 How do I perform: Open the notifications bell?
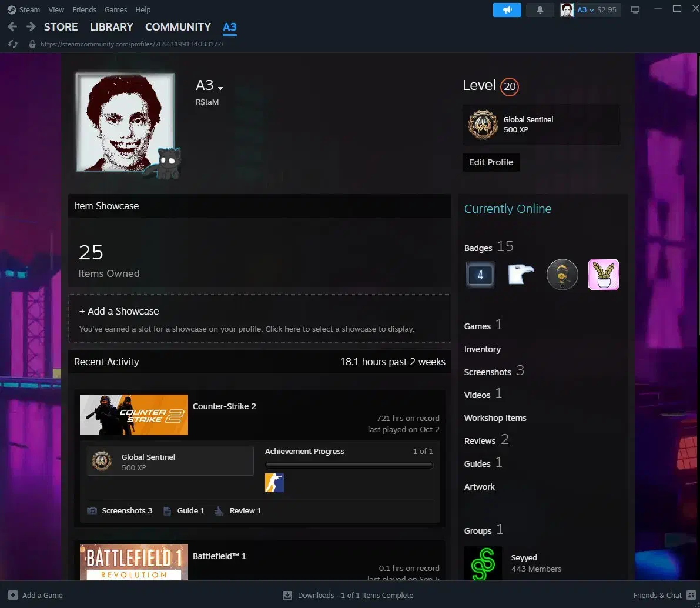(540, 10)
